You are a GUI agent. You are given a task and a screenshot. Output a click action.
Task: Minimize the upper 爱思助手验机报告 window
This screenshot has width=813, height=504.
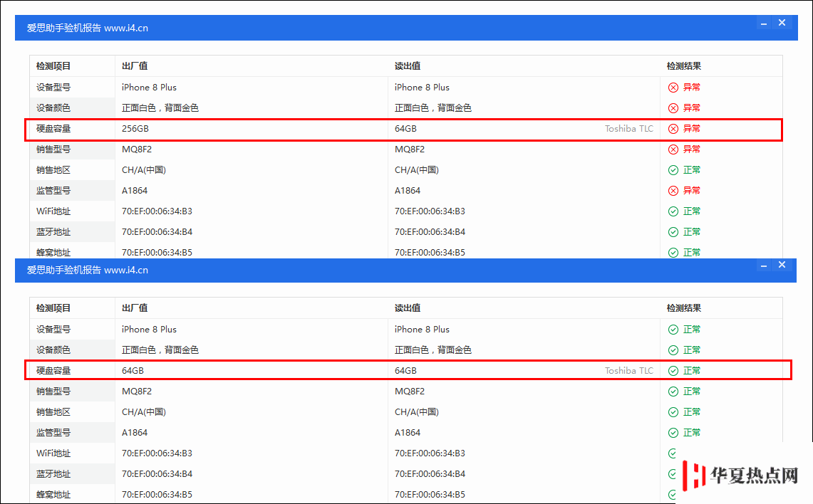click(764, 23)
